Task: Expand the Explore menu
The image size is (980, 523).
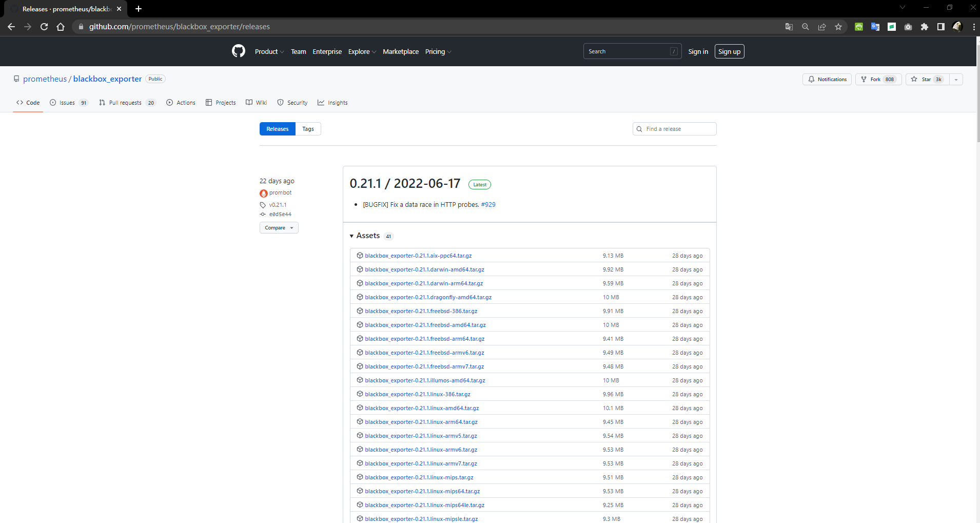Action: coord(362,51)
